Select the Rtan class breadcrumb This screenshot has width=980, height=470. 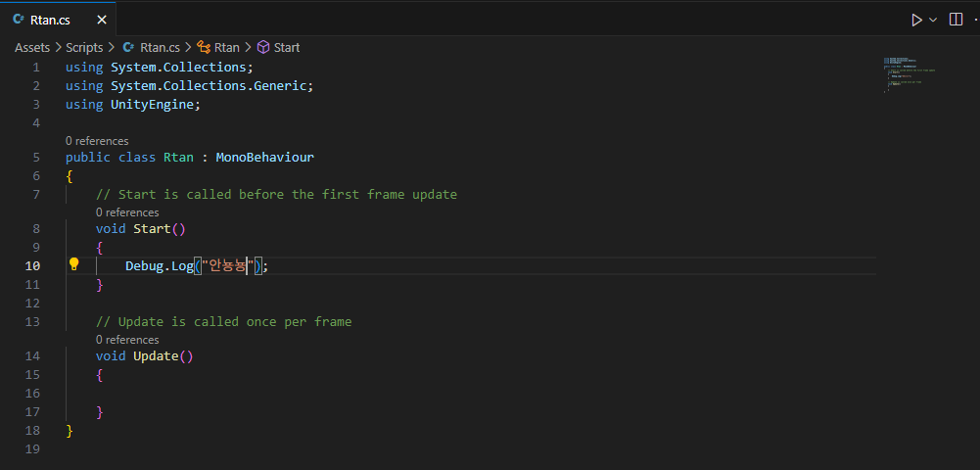click(227, 48)
